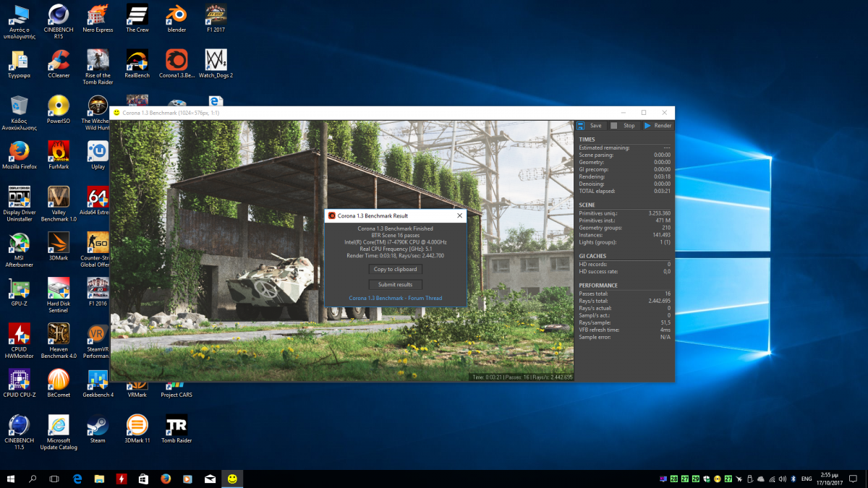Launch Nero Express from the desktop

tap(98, 19)
